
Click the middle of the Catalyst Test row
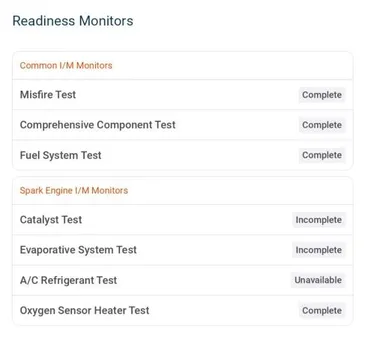click(183, 220)
